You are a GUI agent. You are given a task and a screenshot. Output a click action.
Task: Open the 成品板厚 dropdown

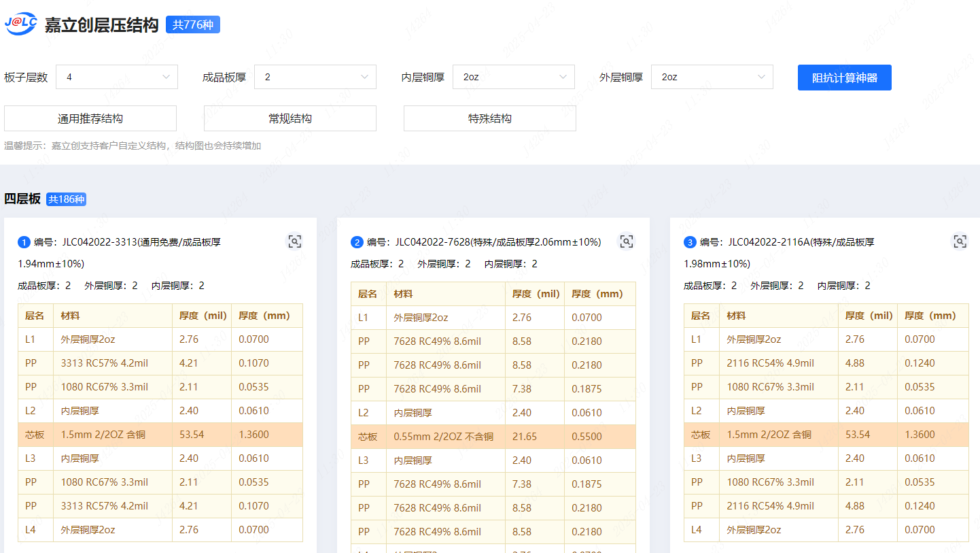[x=315, y=77]
